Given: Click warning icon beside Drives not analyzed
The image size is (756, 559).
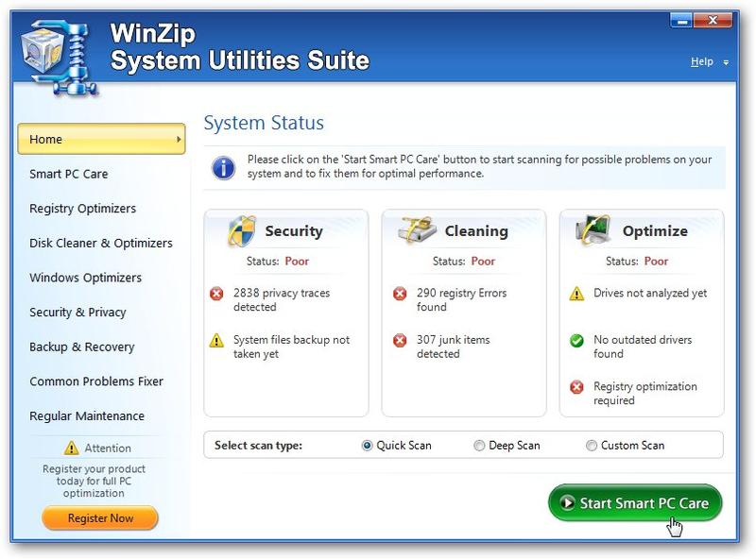Looking at the screenshot, I should (576, 293).
